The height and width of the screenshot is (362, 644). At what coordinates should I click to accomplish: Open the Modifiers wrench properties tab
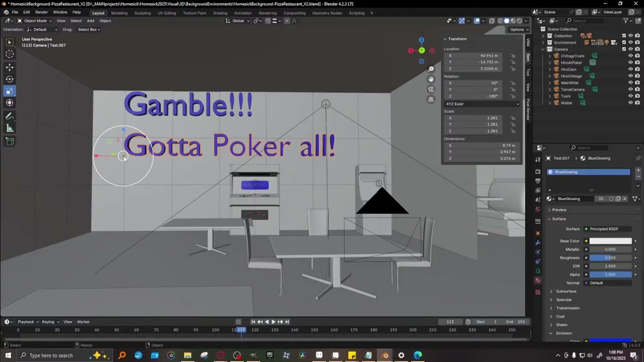(x=538, y=243)
